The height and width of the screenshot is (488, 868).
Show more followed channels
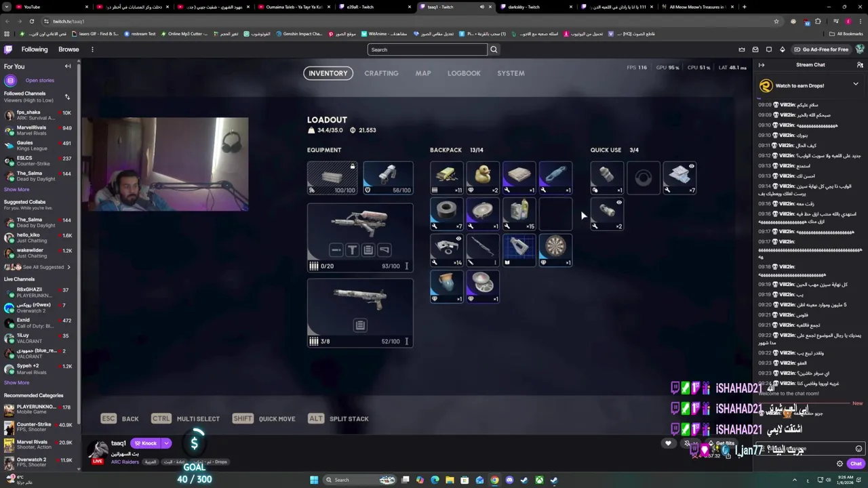[x=16, y=189]
